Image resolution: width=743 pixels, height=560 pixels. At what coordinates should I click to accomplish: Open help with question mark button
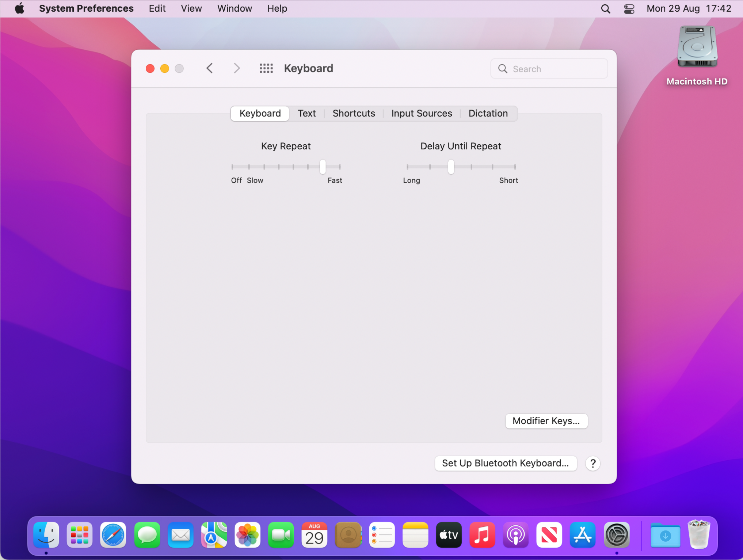(x=593, y=463)
